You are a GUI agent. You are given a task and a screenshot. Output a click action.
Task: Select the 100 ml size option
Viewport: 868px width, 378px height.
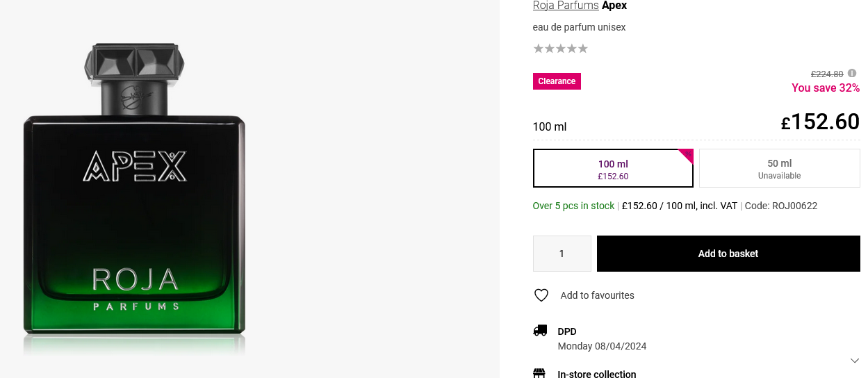tap(613, 169)
